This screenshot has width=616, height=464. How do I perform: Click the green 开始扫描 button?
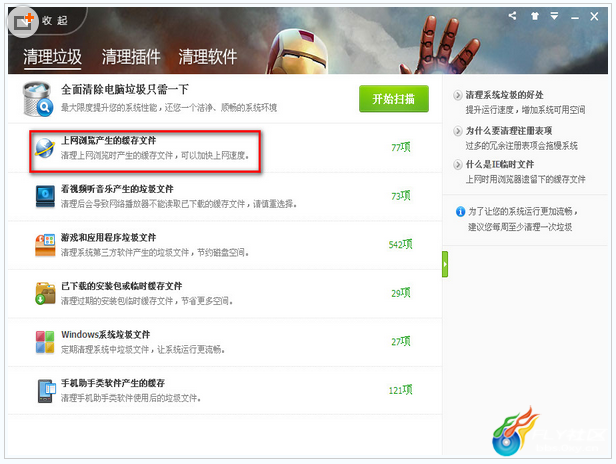pyautogui.click(x=394, y=99)
